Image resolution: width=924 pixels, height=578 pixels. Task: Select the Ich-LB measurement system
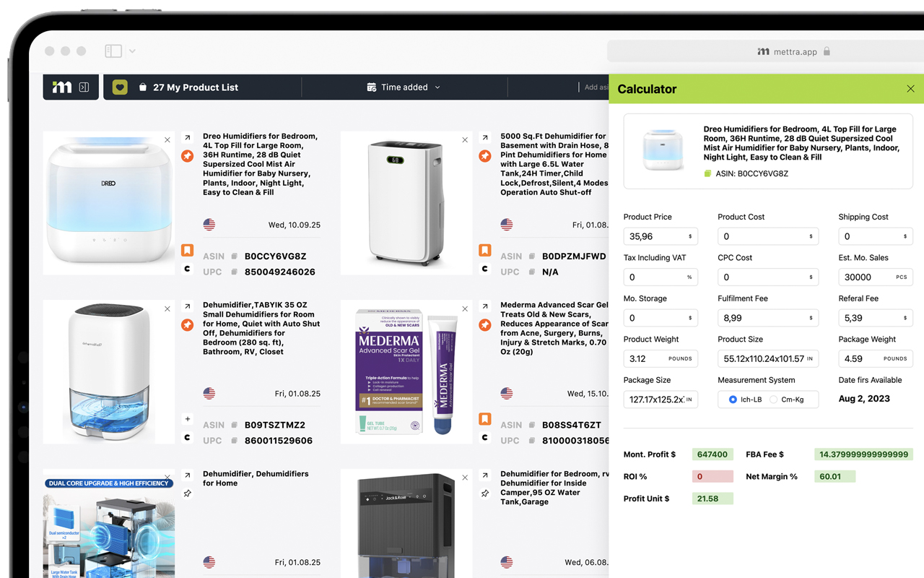click(733, 400)
